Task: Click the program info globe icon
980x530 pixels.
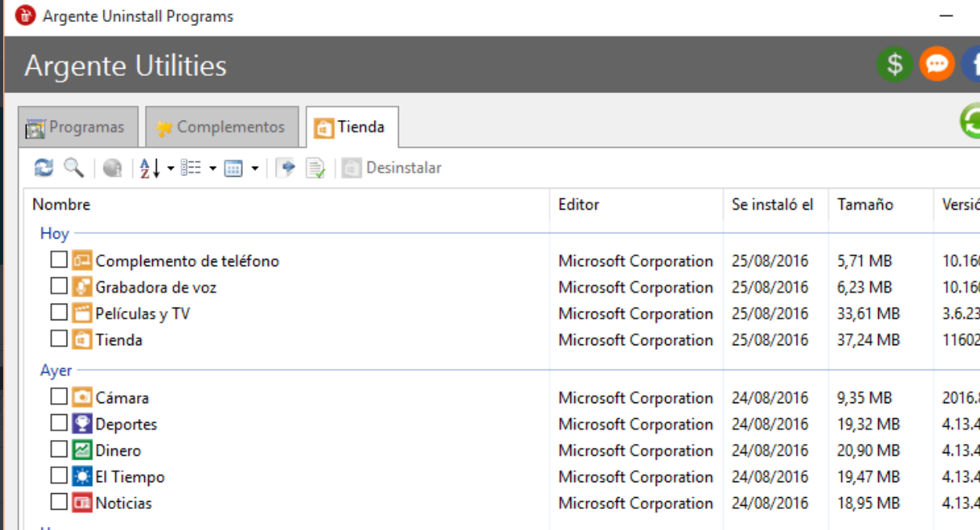Action: 111,167
